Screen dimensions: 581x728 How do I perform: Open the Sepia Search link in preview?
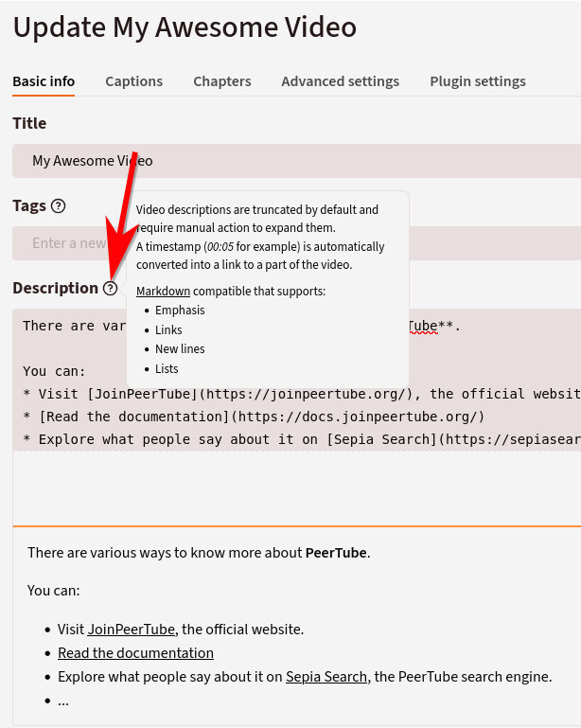click(x=326, y=677)
